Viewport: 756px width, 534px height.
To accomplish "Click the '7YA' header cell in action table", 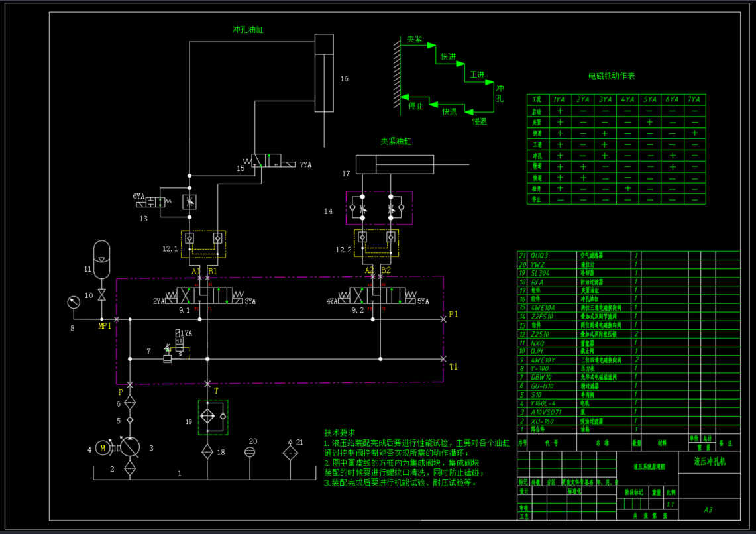I will [694, 100].
